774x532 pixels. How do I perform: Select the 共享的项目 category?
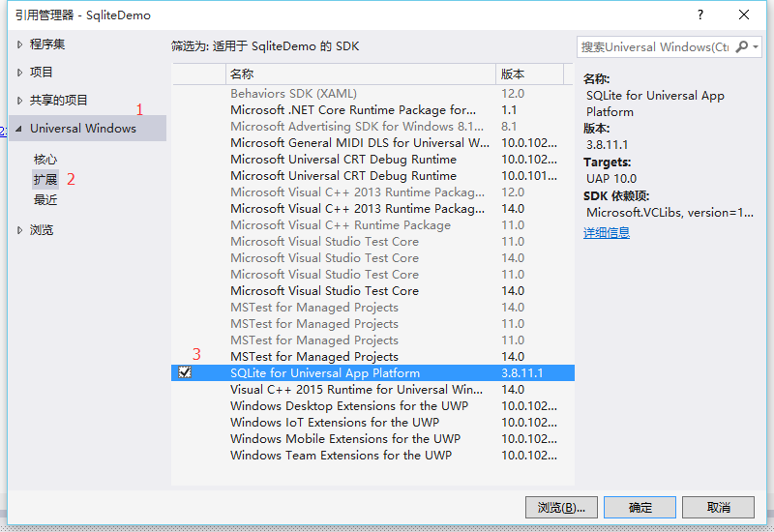59,101
